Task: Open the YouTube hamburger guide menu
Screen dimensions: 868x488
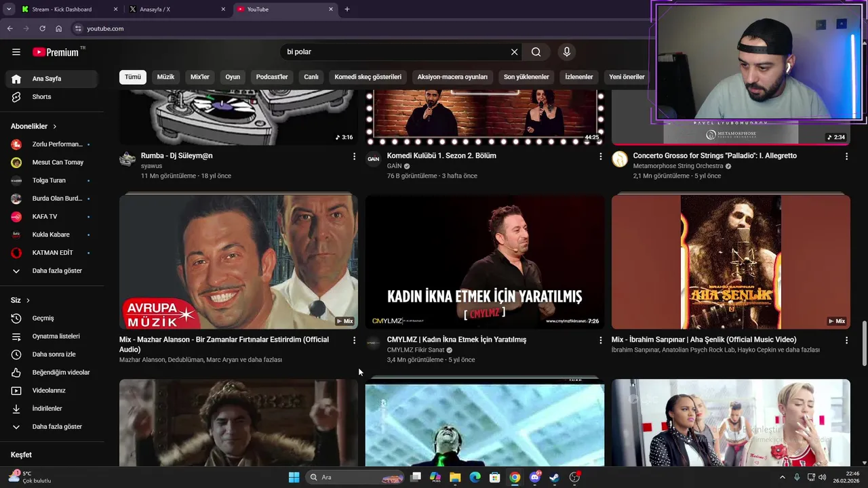Action: pos(16,52)
